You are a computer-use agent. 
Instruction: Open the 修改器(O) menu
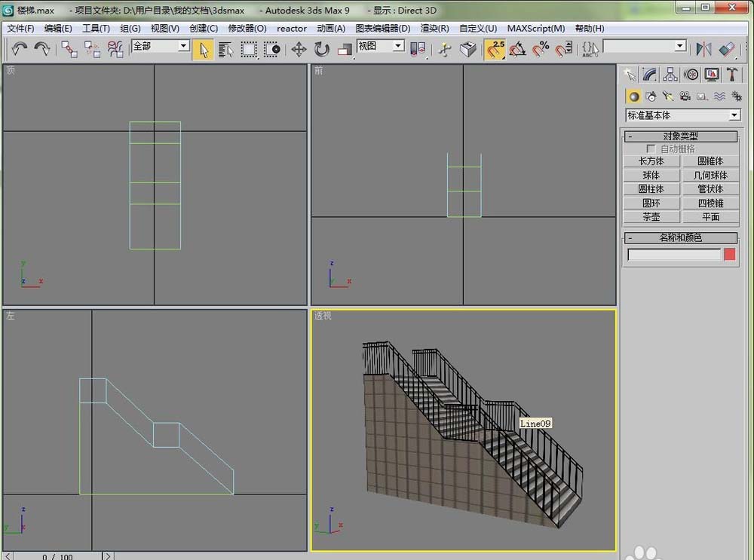click(x=247, y=29)
